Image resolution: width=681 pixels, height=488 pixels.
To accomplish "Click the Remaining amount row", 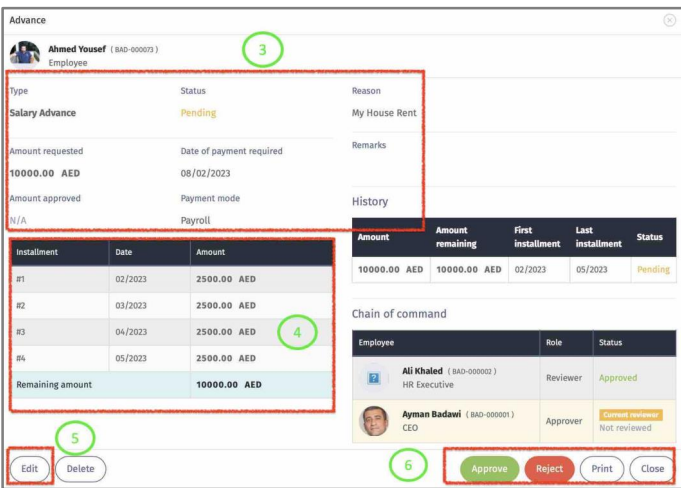I will (170, 384).
